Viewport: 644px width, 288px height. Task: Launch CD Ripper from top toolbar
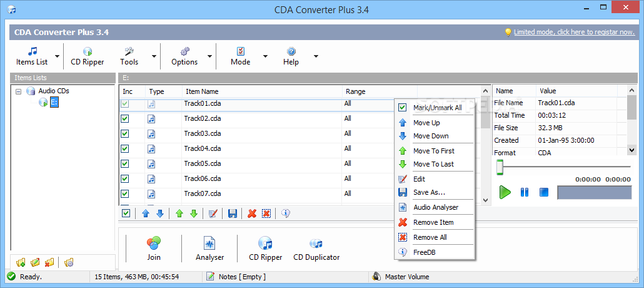point(88,56)
